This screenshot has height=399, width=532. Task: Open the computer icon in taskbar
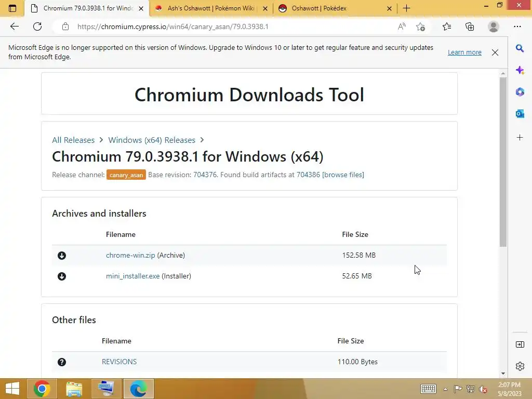click(x=106, y=389)
